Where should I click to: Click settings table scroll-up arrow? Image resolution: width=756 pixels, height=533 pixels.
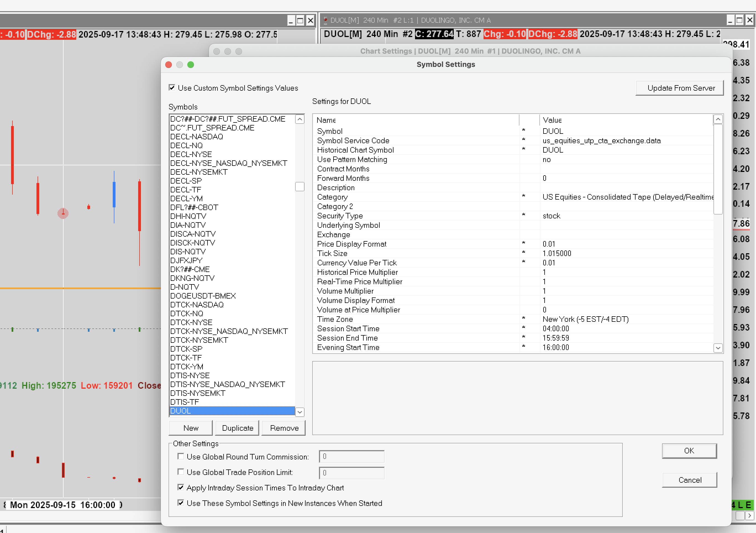718,119
